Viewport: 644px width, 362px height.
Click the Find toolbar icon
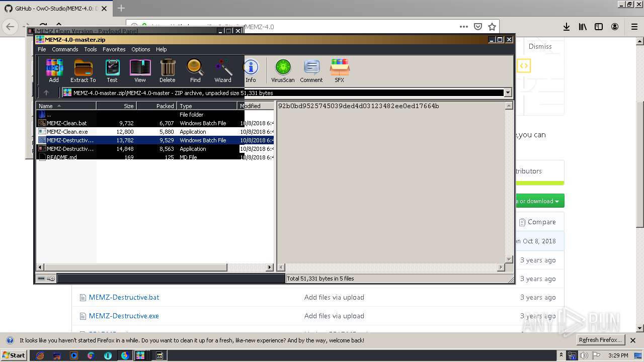click(x=195, y=70)
